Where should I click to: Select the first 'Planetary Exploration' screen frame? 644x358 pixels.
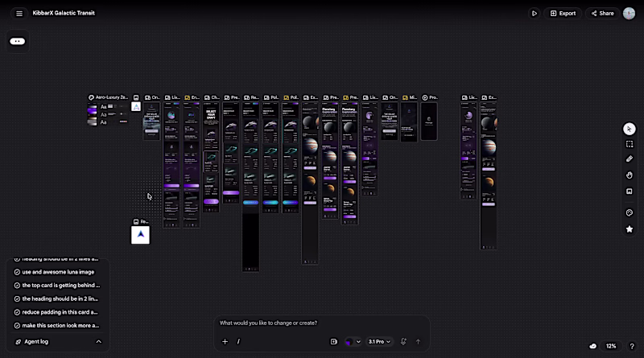330,161
